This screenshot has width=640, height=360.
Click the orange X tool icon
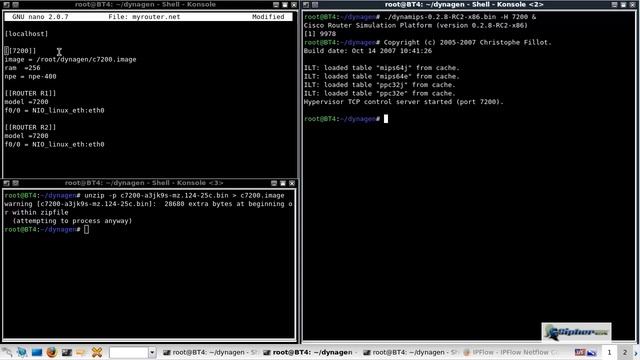click(x=97, y=352)
